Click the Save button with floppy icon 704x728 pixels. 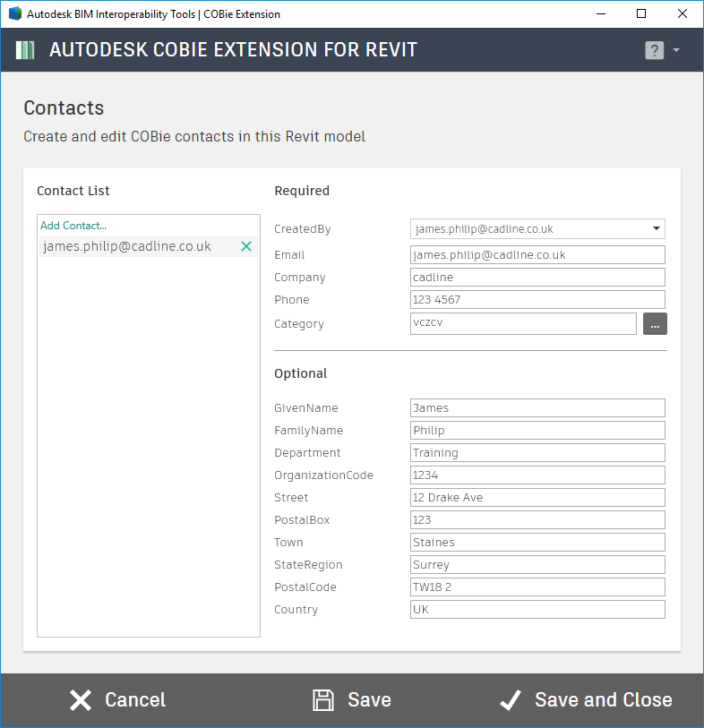pos(352,700)
